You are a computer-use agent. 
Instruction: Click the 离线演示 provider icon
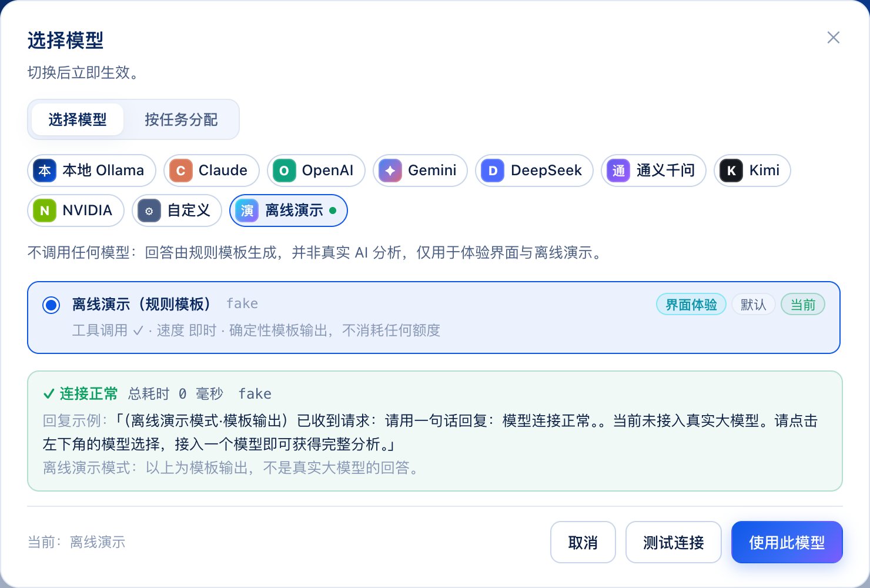point(247,211)
